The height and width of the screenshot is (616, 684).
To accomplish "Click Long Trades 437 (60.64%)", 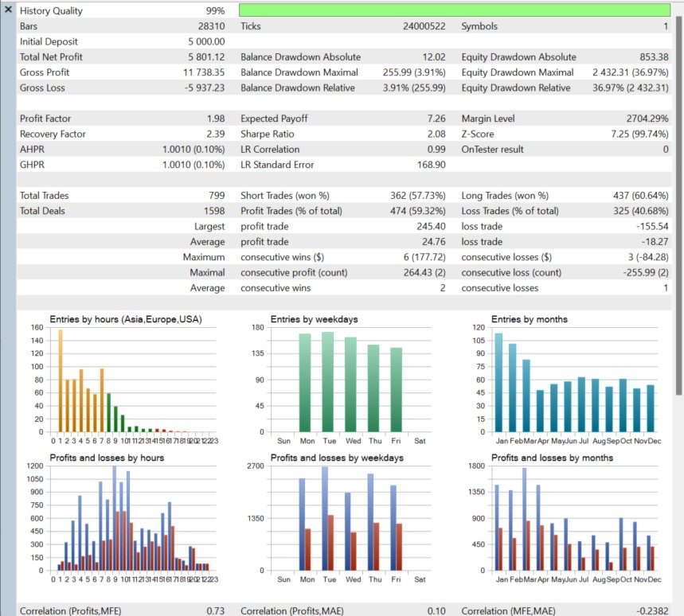I will (641, 196).
